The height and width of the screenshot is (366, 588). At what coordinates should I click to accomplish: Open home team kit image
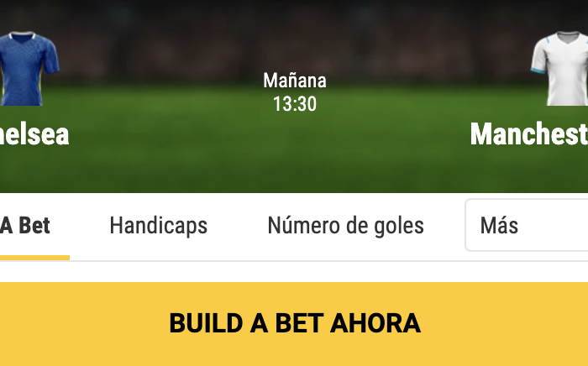click(29, 69)
